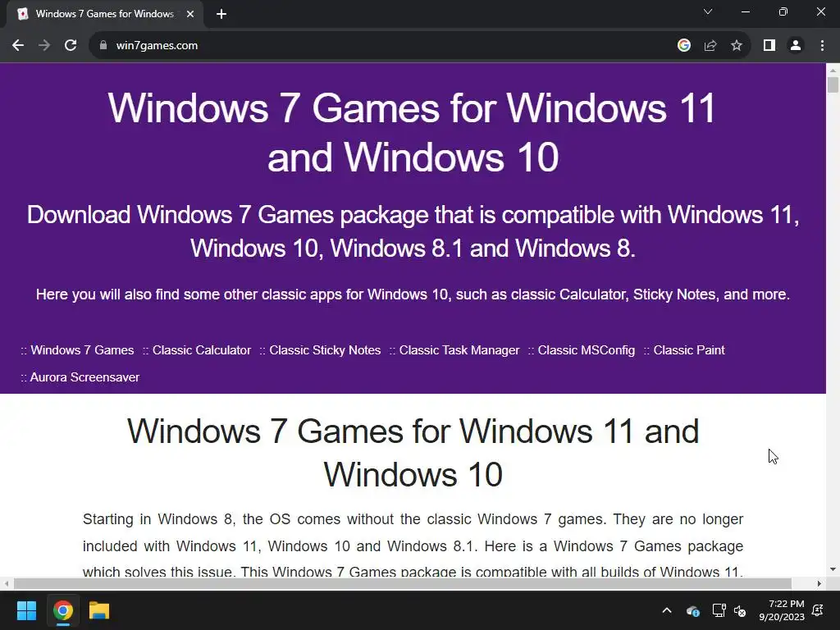Click the purple banner main heading
840x630 pixels.
click(x=413, y=132)
